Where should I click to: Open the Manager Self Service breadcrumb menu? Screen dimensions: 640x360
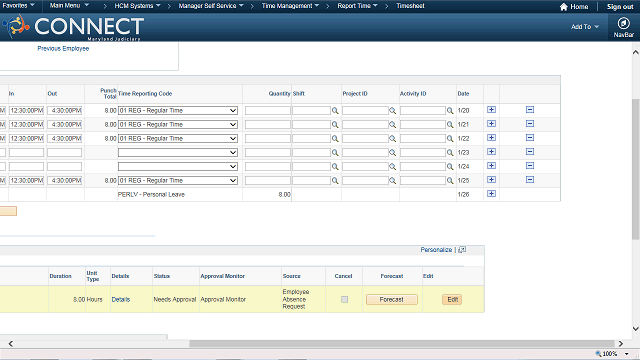coord(211,6)
